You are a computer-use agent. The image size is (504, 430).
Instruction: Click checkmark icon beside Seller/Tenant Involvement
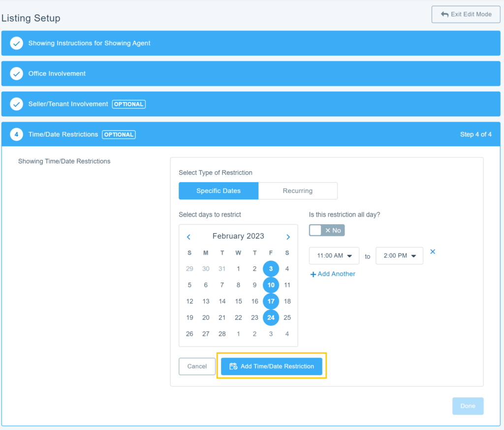[x=17, y=104]
